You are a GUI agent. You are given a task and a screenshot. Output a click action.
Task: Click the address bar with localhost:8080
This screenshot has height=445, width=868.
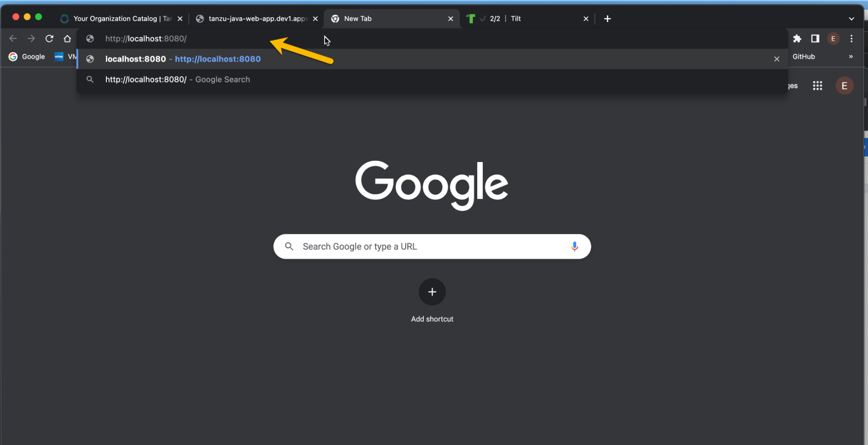(432, 39)
